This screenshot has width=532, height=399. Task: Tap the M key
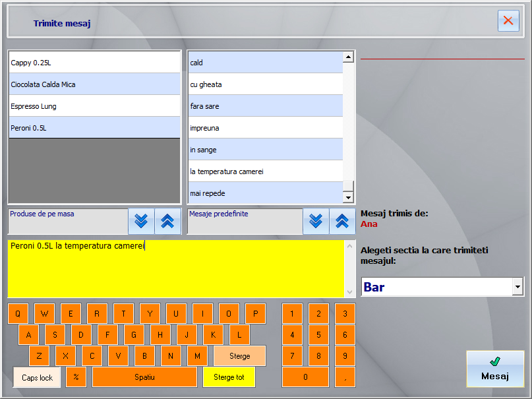(x=198, y=356)
